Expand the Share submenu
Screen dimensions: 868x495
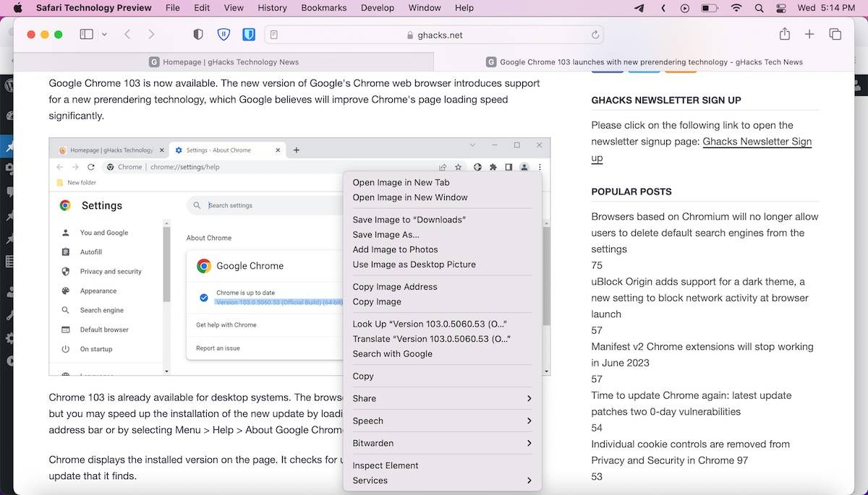pyautogui.click(x=442, y=398)
